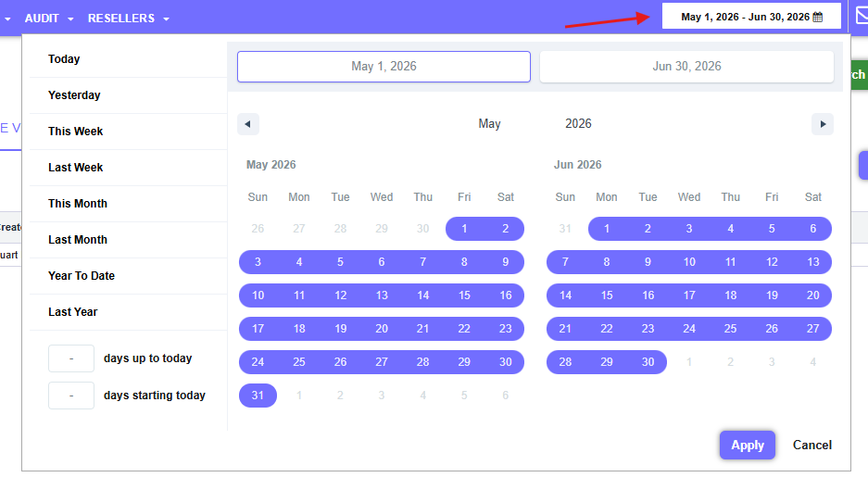Open the May month selector
868x490 pixels.
click(x=489, y=124)
